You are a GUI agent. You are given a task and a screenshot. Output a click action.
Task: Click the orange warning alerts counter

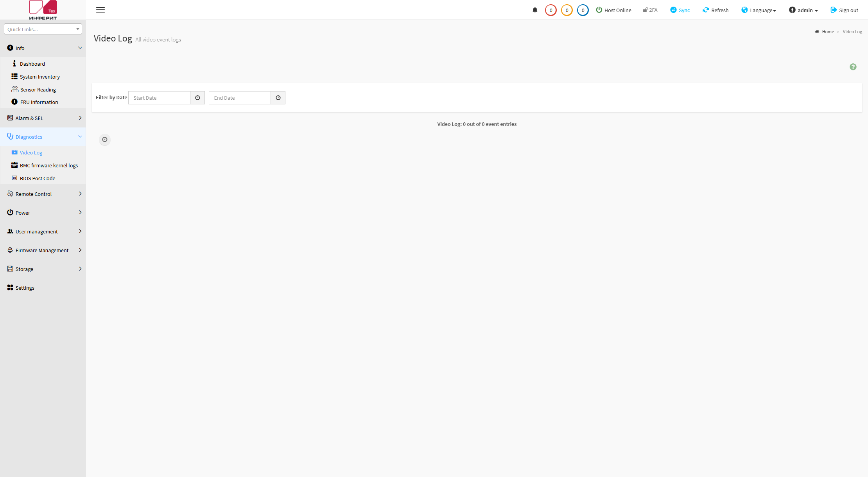[567, 10]
